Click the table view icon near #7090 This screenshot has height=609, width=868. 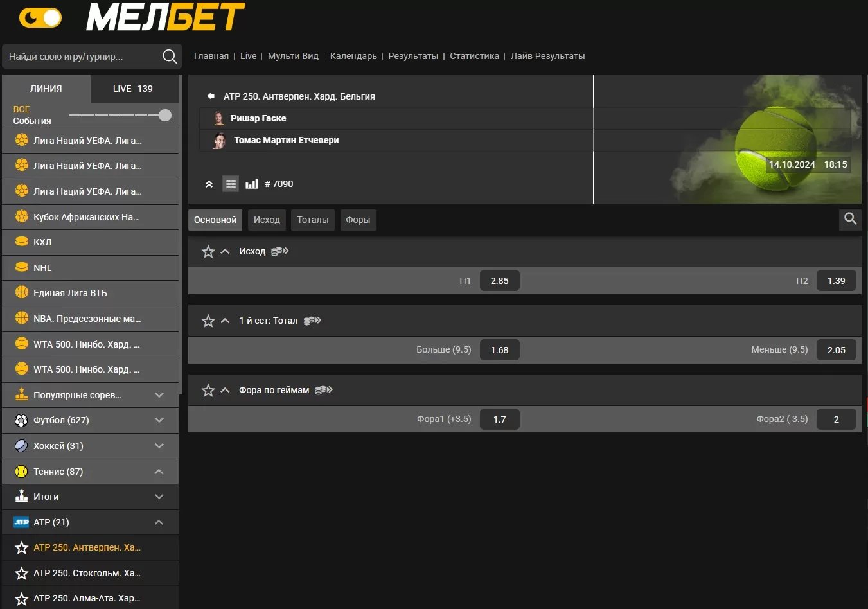pos(231,184)
